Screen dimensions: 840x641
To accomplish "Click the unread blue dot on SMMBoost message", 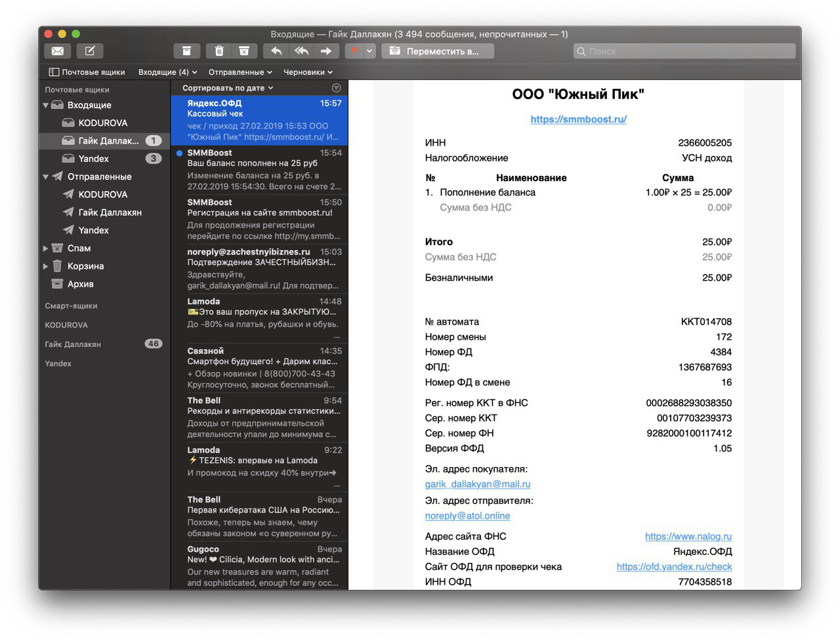I will tap(179, 153).
